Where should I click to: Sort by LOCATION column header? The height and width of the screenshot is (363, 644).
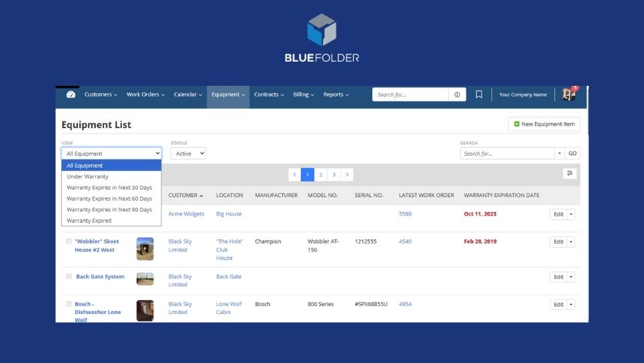pos(229,195)
